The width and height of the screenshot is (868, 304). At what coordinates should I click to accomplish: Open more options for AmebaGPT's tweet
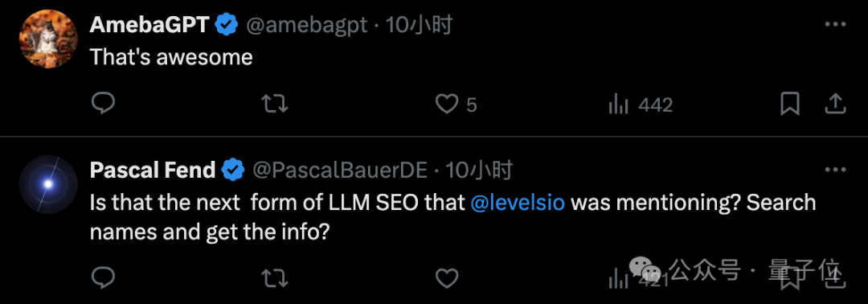[x=835, y=24]
